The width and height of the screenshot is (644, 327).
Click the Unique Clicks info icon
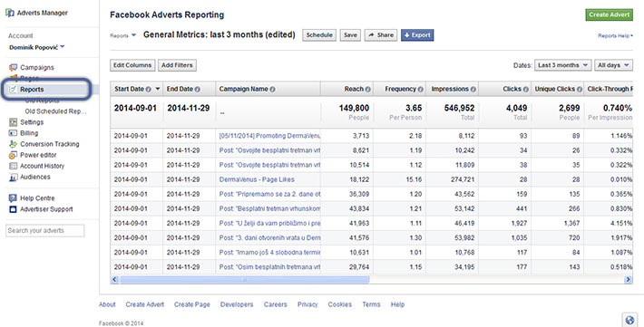[580, 89]
